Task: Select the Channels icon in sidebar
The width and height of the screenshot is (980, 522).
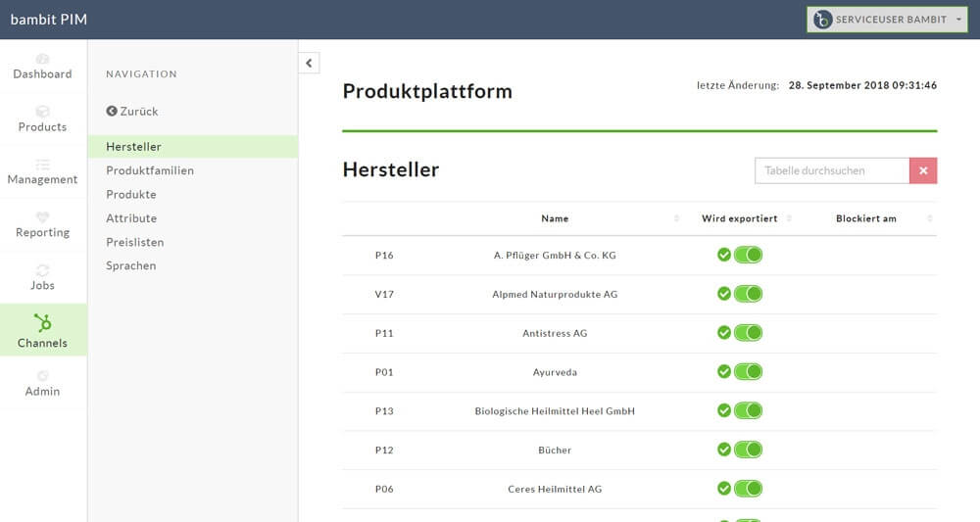Action: [x=42, y=323]
